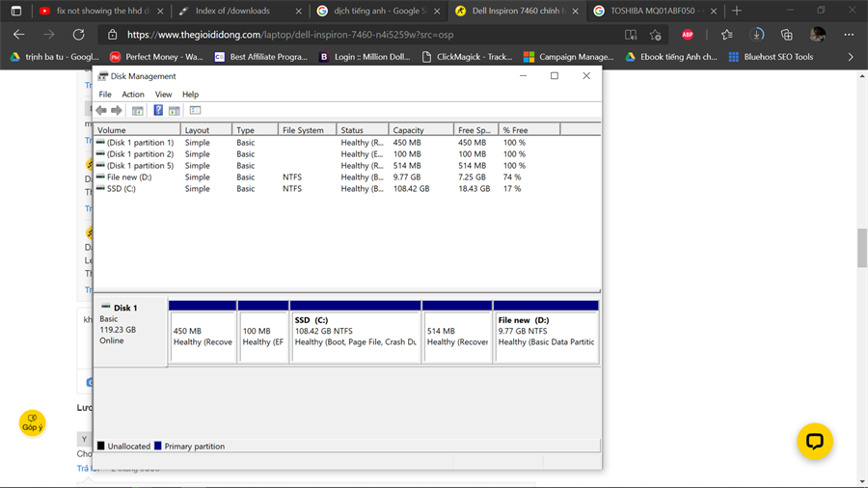Click the Settings list icon in Disk Management toolbar

[195, 111]
